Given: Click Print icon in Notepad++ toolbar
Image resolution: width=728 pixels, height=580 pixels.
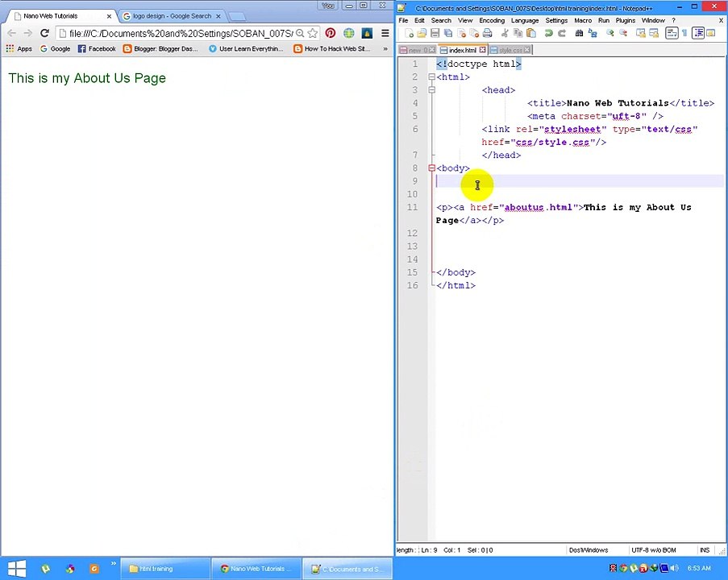Looking at the screenshot, I should 487,33.
